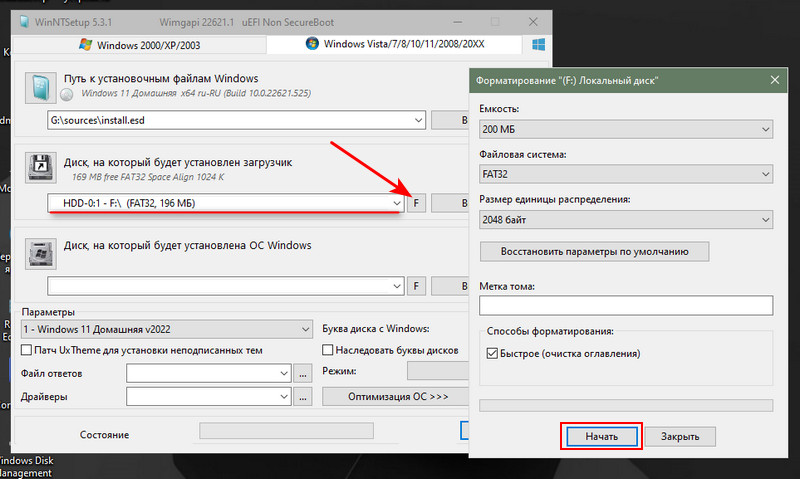800x479 pixels.
Task: Open the G:\sources\install.esd path dropdown
Action: [418, 120]
